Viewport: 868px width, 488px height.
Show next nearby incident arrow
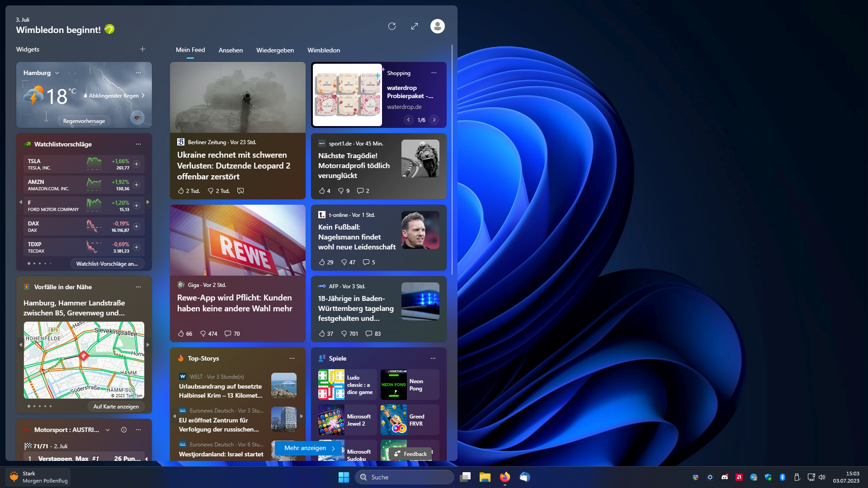(148, 345)
